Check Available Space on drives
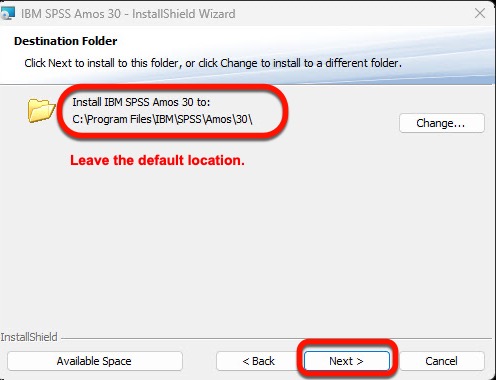 [x=95, y=361]
